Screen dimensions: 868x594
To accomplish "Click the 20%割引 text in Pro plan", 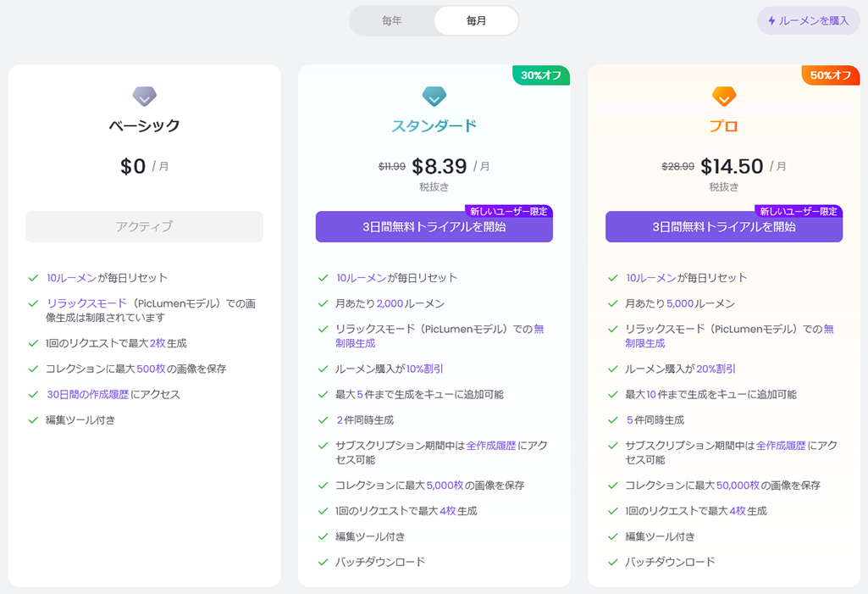I will (716, 369).
